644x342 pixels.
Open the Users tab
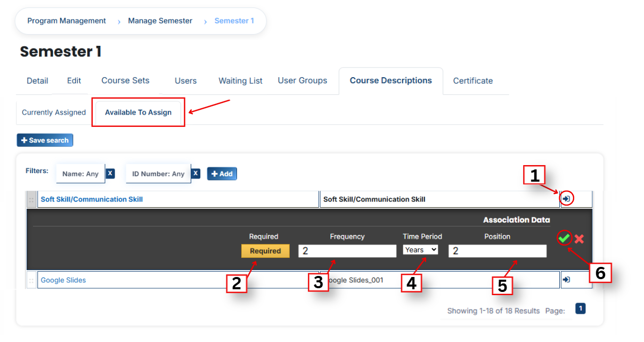click(186, 81)
